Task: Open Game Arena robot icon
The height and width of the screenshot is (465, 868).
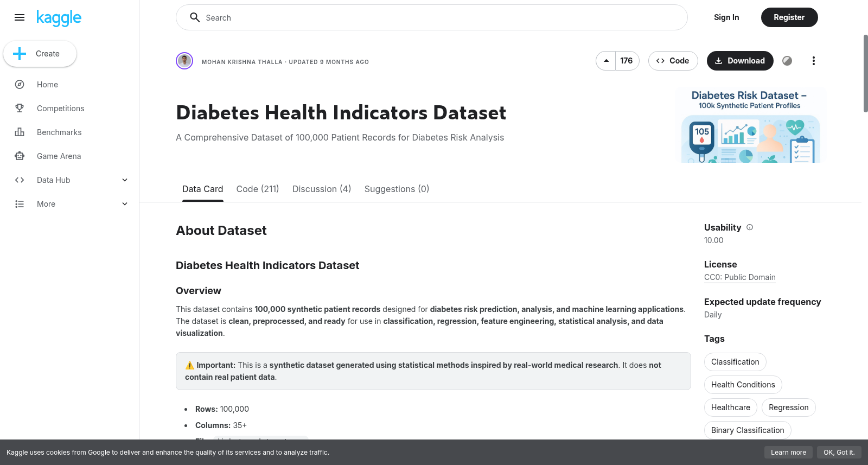Action: [20, 156]
